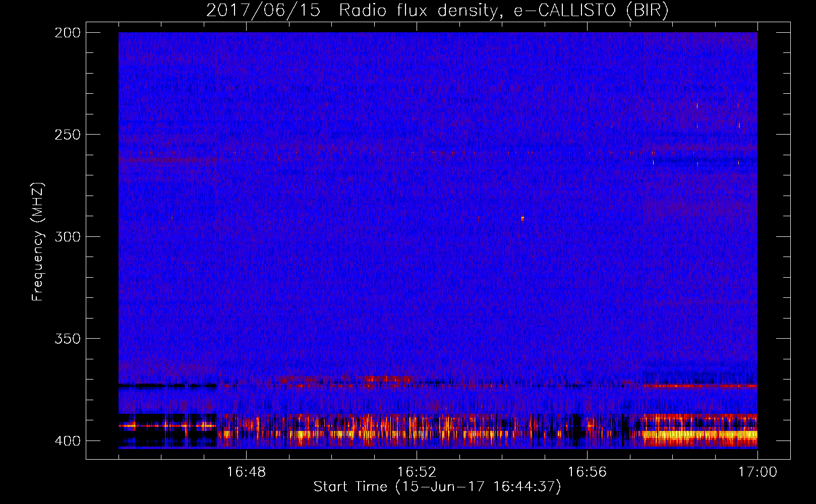Click the plot title 'Radio flux density, e-CALLISTO (BIR)'
This screenshot has height=504, width=816.
(503, 10)
